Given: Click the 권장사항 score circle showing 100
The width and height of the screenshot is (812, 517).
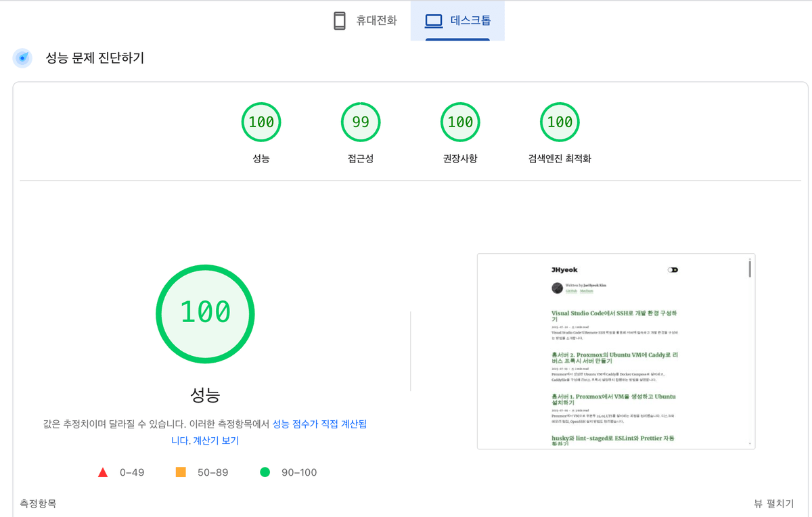Looking at the screenshot, I should 460,122.
